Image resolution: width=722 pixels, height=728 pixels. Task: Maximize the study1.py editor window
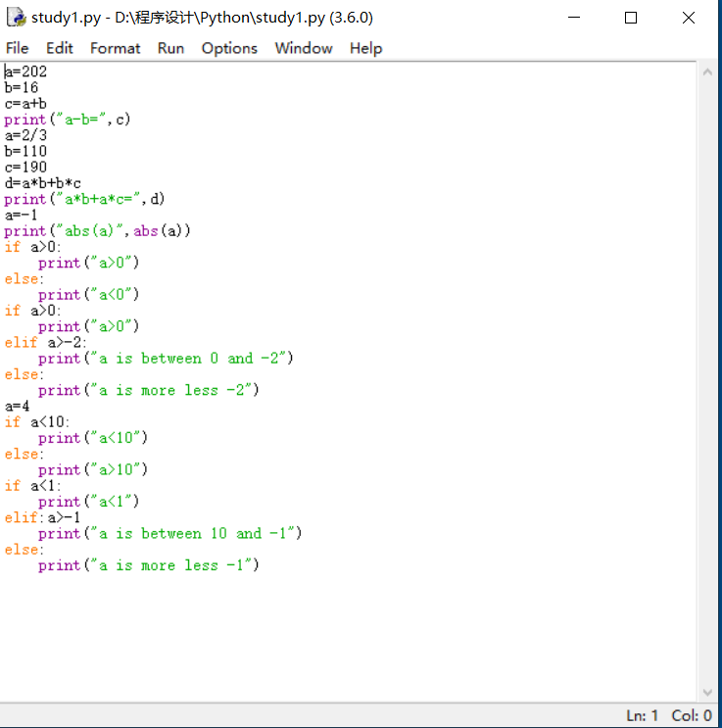coord(631,18)
